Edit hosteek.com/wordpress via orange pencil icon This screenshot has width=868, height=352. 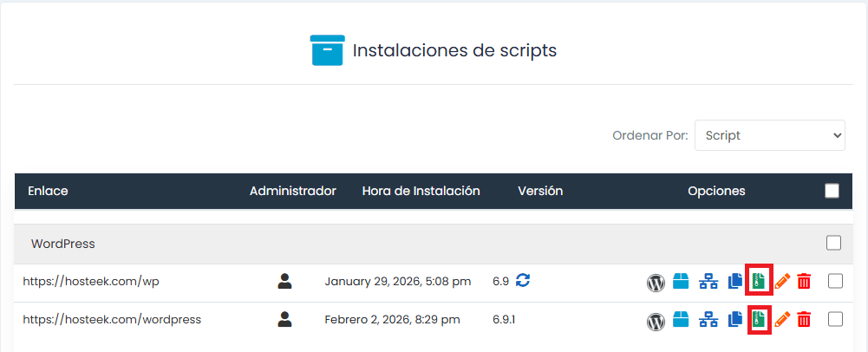(782, 319)
